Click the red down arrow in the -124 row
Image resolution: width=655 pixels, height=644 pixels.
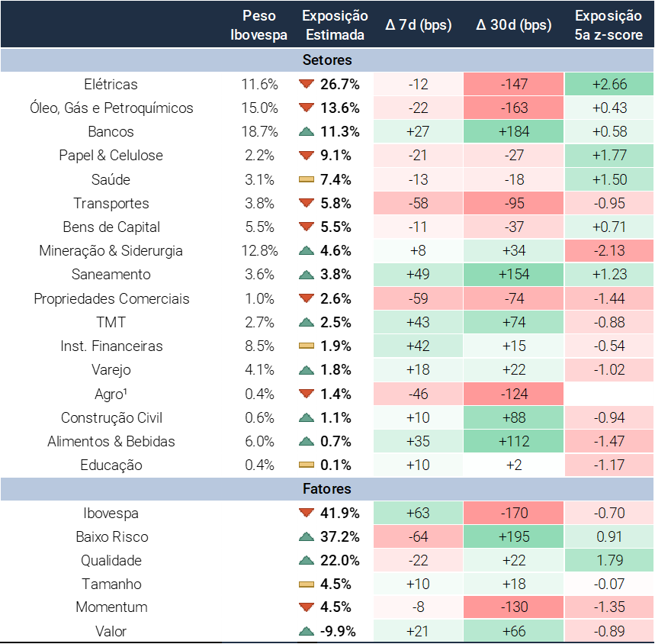coord(307,394)
